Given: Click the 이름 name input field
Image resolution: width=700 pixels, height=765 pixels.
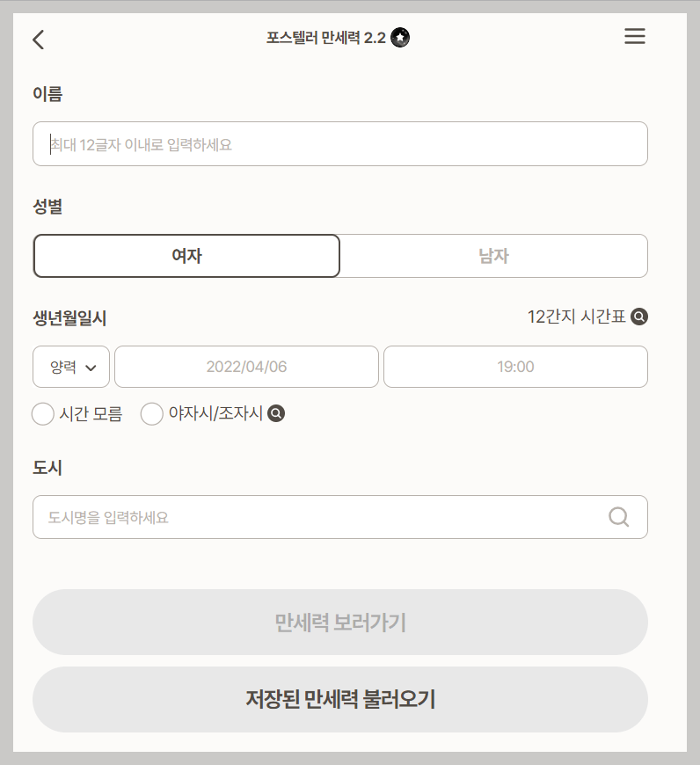Looking at the screenshot, I should tap(339, 143).
